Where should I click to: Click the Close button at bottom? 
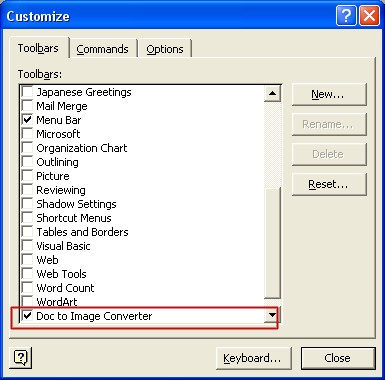(338, 358)
